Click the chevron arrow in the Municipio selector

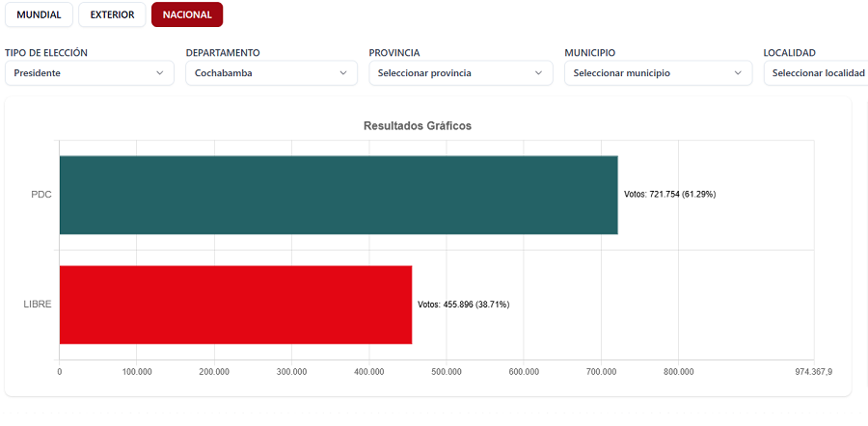[739, 73]
